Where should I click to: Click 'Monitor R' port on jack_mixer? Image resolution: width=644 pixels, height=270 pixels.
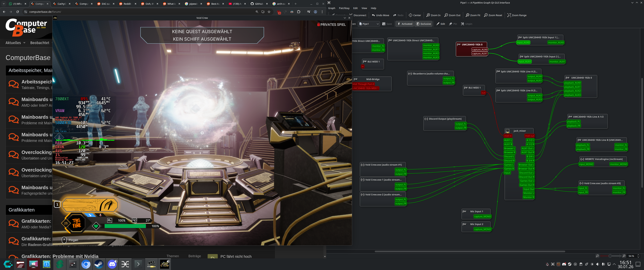click(528, 197)
